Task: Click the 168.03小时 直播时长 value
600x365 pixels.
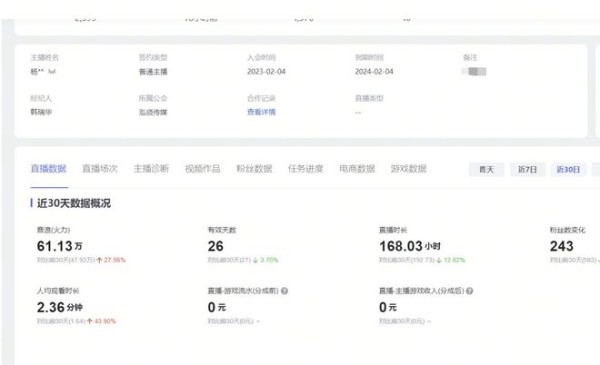Action: click(x=410, y=246)
